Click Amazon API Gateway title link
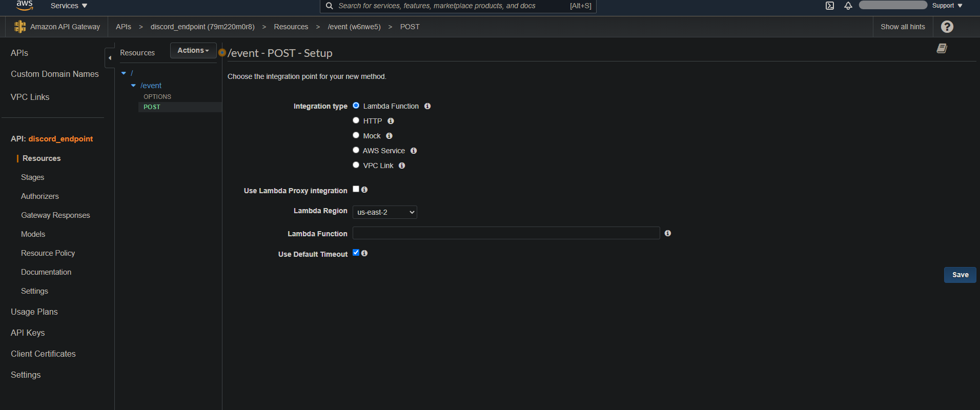This screenshot has height=410, width=980. (65, 27)
